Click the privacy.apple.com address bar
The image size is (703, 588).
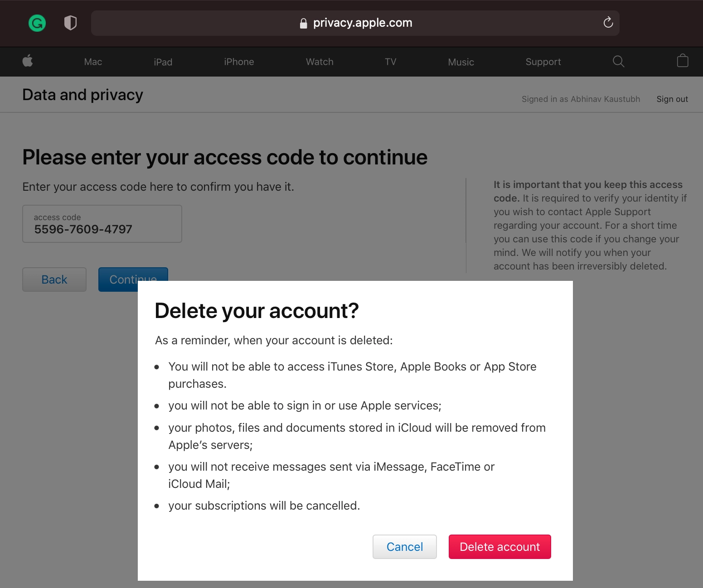[x=363, y=23]
